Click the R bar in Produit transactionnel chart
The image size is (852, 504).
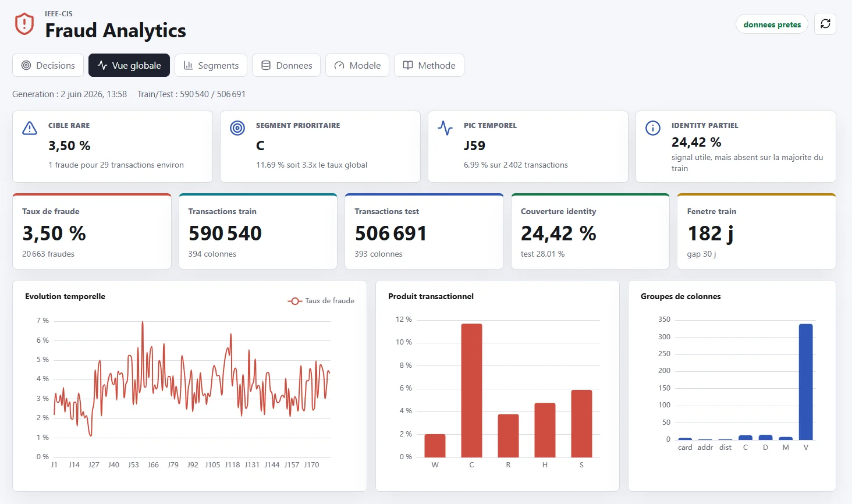pyautogui.click(x=508, y=436)
